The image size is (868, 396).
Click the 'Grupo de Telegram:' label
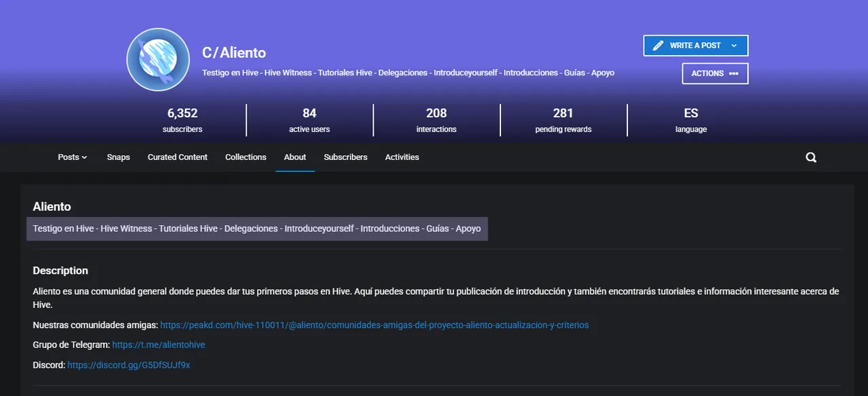pyautogui.click(x=71, y=345)
